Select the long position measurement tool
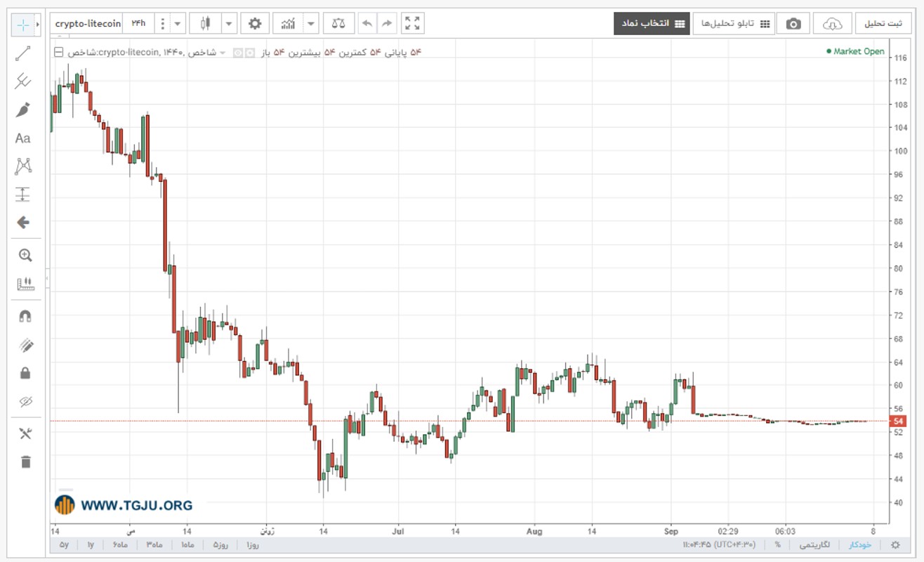924x562 pixels. (x=23, y=195)
